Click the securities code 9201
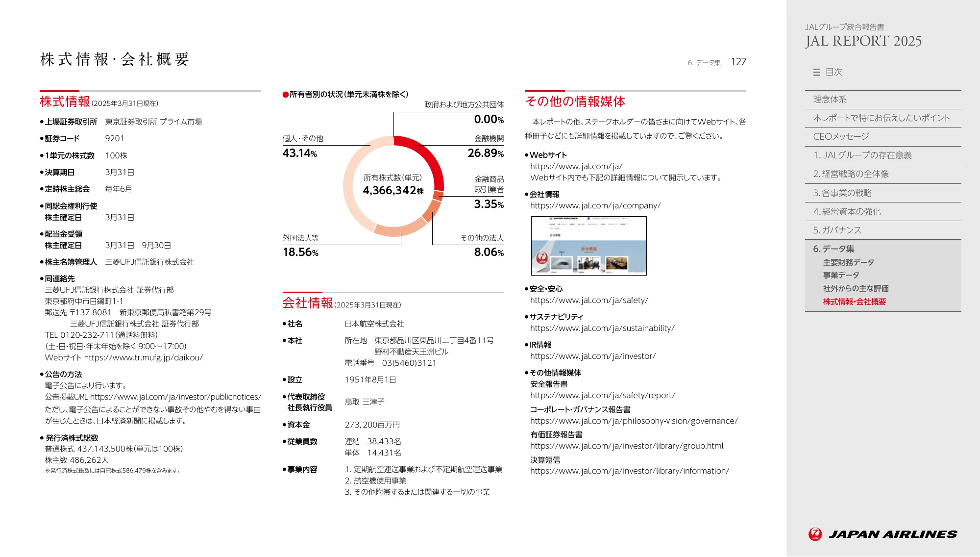The image size is (980, 557). click(115, 139)
